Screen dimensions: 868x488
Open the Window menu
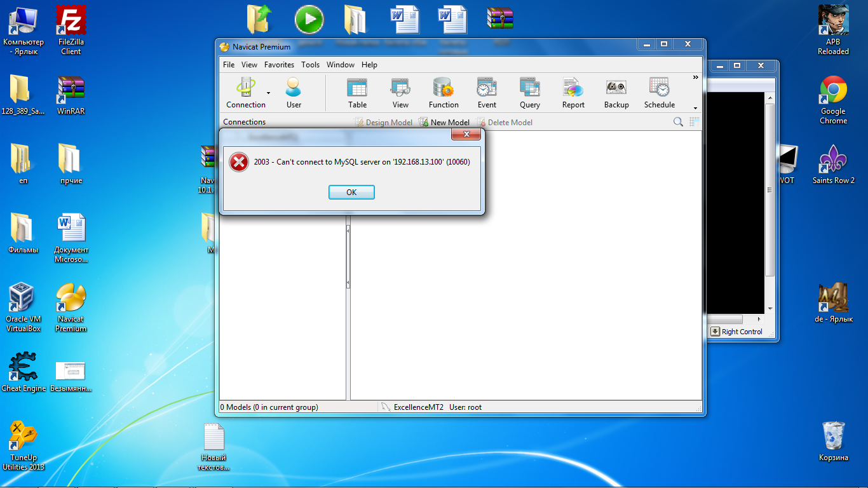click(x=341, y=65)
